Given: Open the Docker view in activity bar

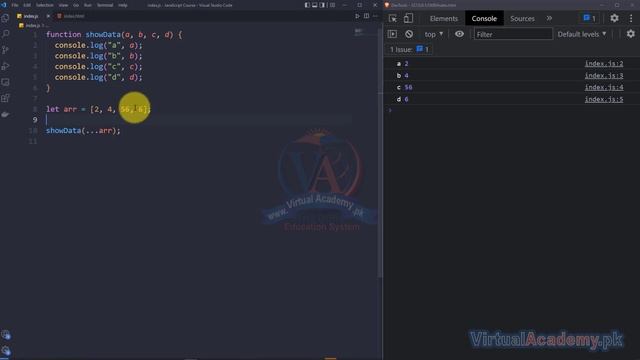Looking at the screenshot, I should [6, 114].
